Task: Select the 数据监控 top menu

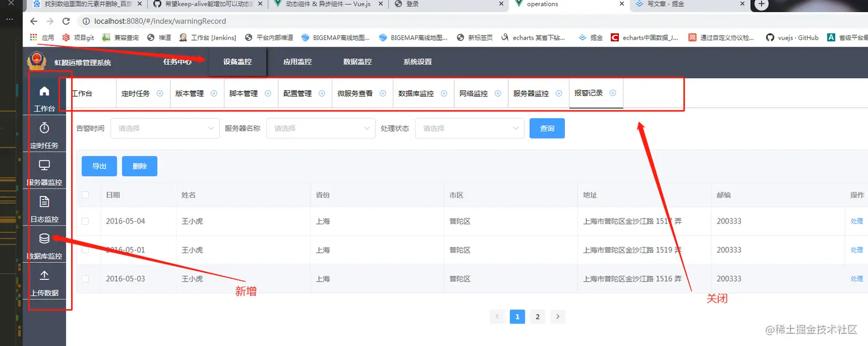Action: (358, 61)
